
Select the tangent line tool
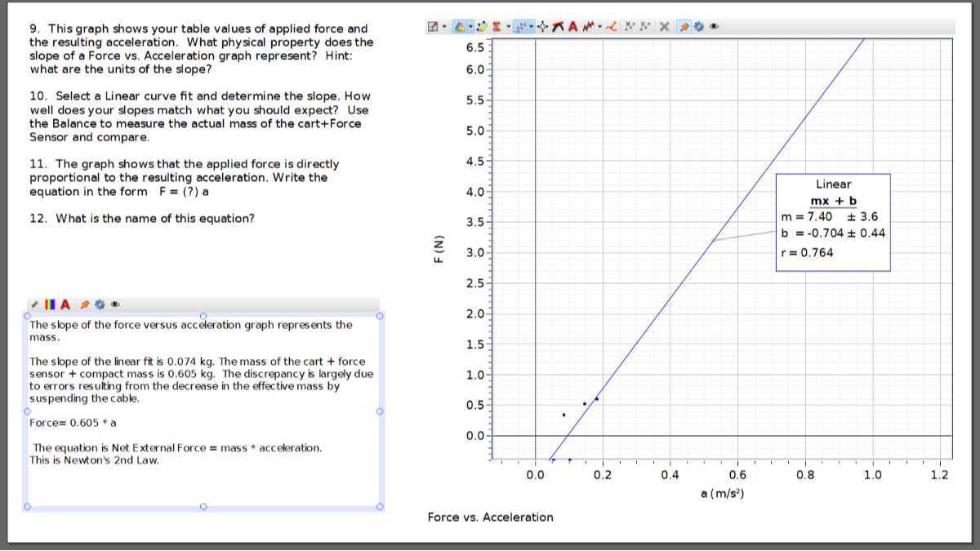[556, 25]
